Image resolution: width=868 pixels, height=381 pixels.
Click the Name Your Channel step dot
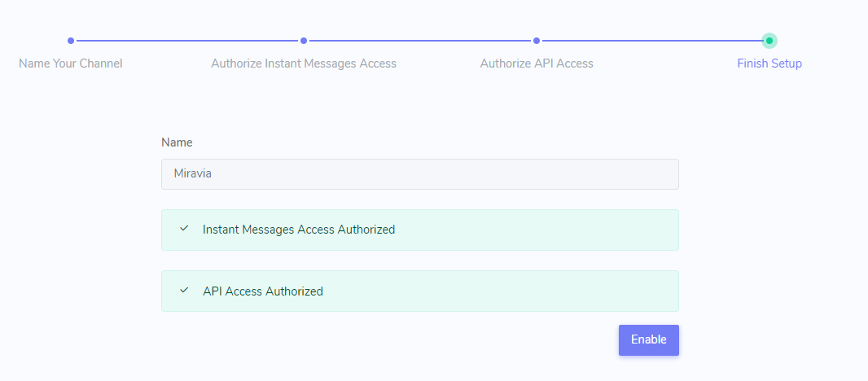click(x=71, y=41)
